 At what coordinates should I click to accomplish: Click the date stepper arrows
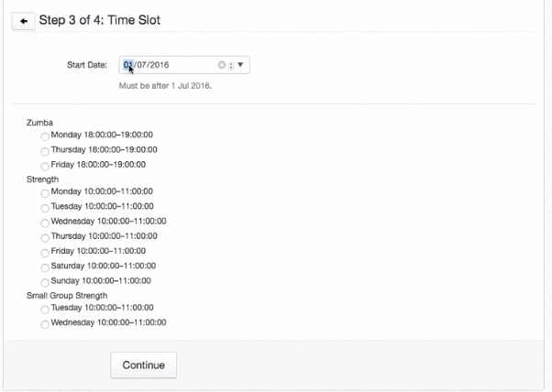[231, 66]
